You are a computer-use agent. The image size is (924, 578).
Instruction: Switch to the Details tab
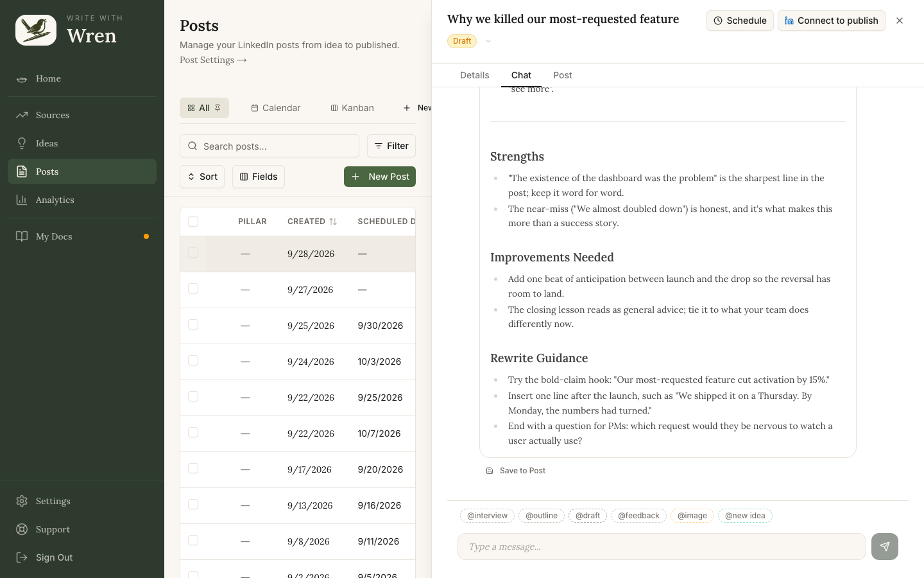[475, 75]
